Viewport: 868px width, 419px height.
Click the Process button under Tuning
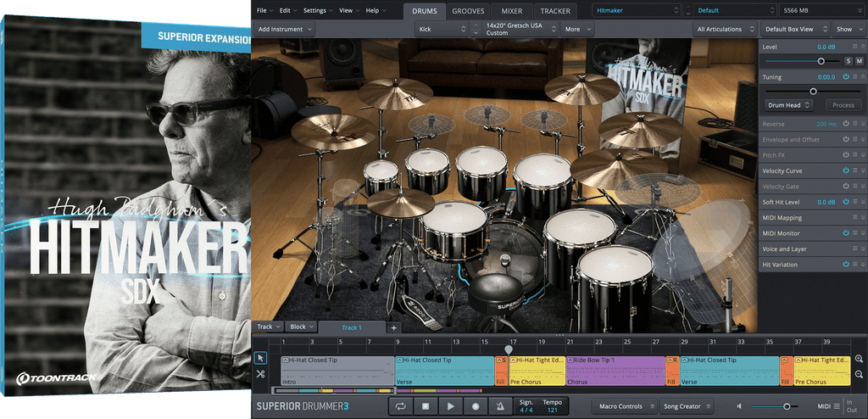(x=843, y=105)
